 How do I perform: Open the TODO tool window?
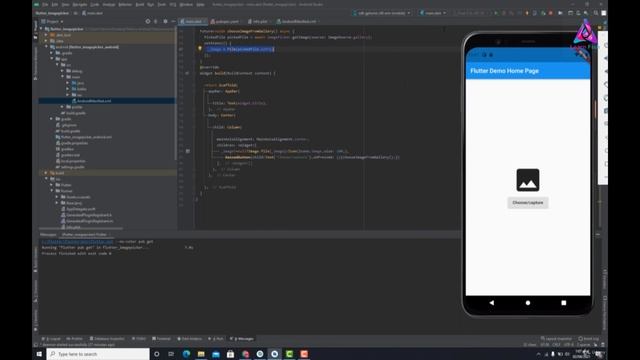point(139,339)
